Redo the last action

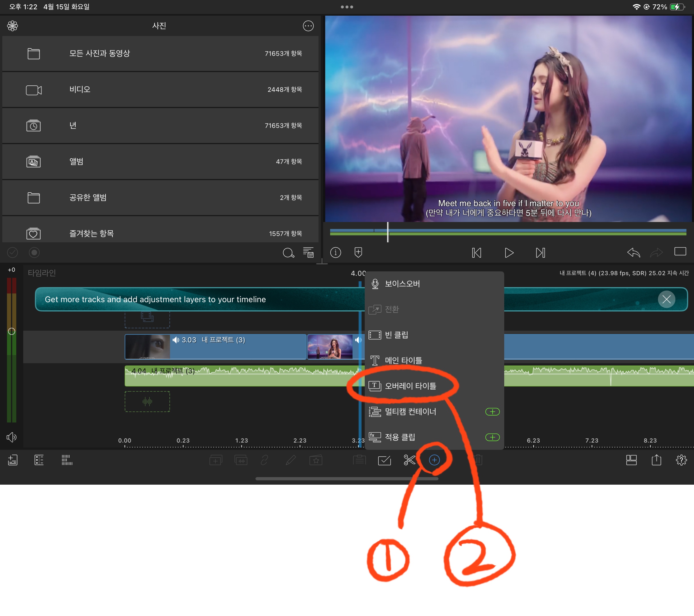pyautogui.click(x=656, y=253)
